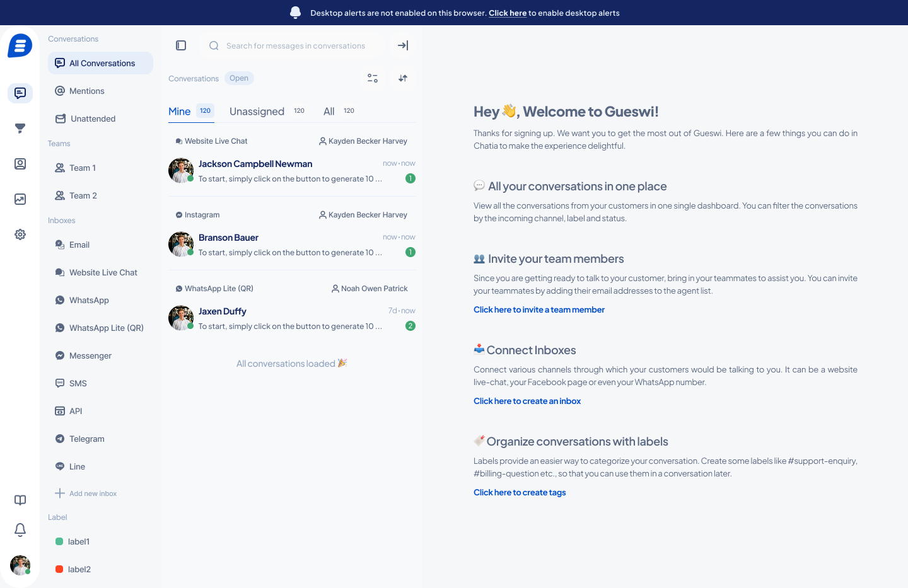Image resolution: width=908 pixels, height=588 pixels.
Task: Select the green label1 swatch
Action: (x=59, y=541)
